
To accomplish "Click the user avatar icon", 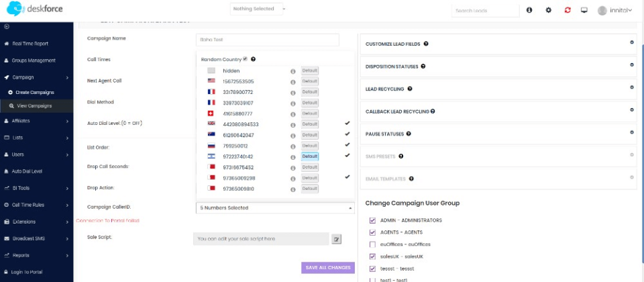I will click(602, 11).
